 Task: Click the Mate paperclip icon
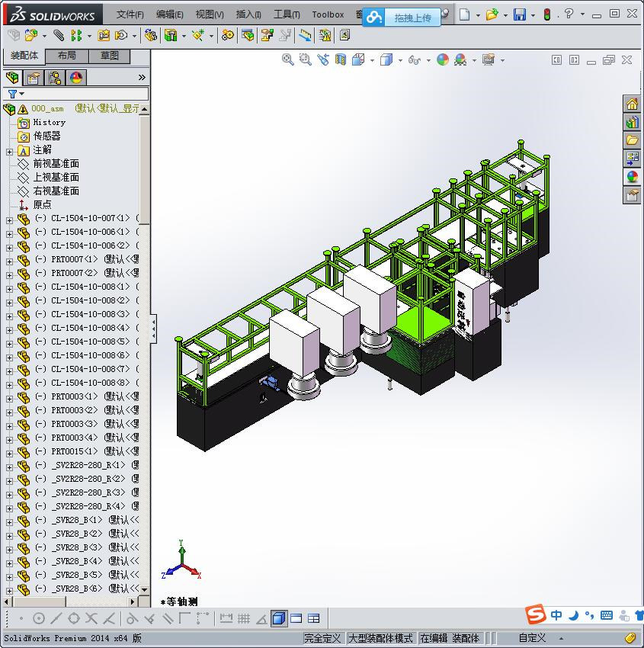coord(58,36)
